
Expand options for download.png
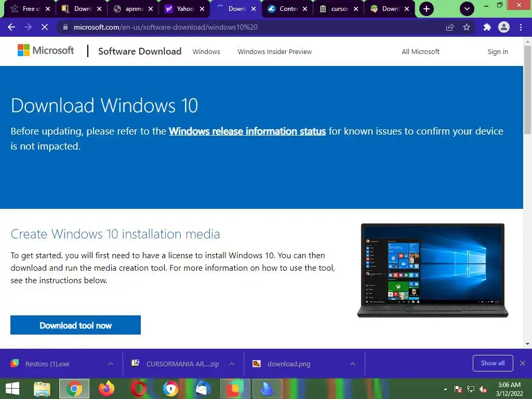click(x=353, y=364)
